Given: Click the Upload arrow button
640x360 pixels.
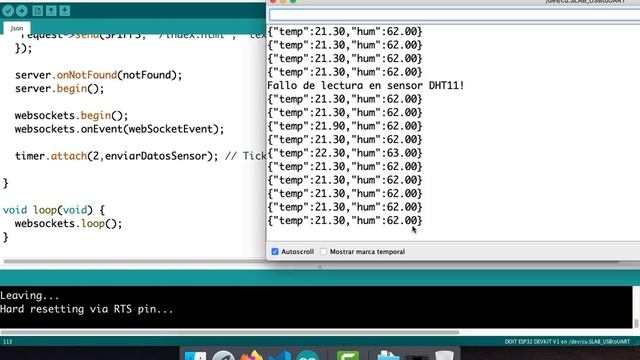Looking at the screenshot, I should pyautogui.click(x=22, y=11).
